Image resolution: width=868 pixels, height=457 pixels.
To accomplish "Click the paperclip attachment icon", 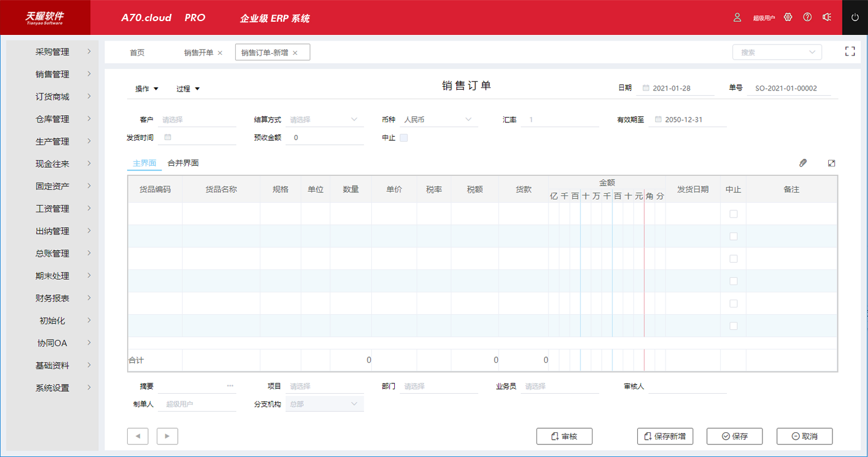I will (x=803, y=163).
